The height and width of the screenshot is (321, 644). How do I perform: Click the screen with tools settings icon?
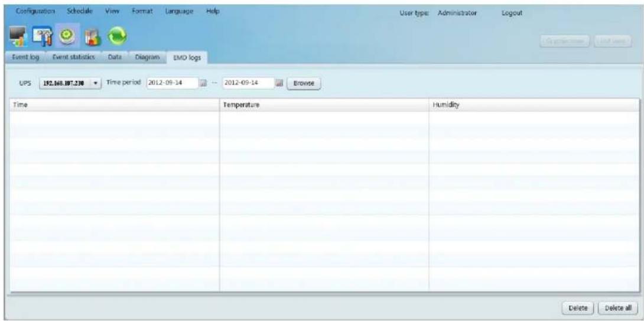coord(41,38)
